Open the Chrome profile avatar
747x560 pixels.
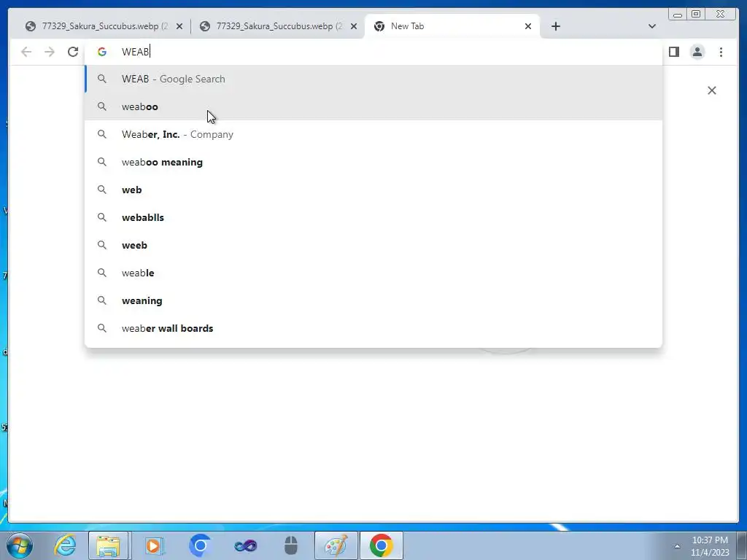(x=697, y=52)
